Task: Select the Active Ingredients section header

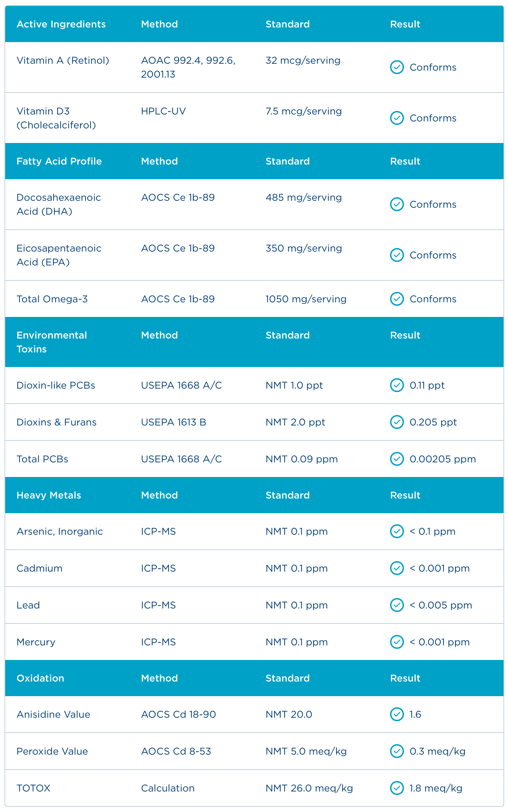Action: point(61,24)
